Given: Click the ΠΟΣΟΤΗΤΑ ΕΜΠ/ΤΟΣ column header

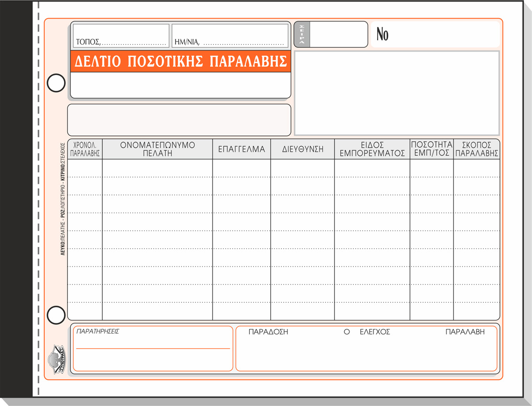Looking at the screenshot, I should [x=432, y=149].
